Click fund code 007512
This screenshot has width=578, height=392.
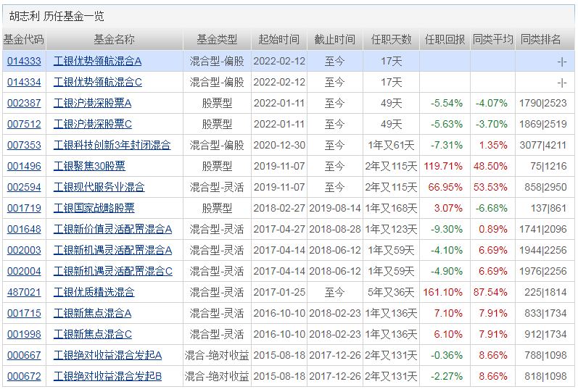(x=24, y=125)
